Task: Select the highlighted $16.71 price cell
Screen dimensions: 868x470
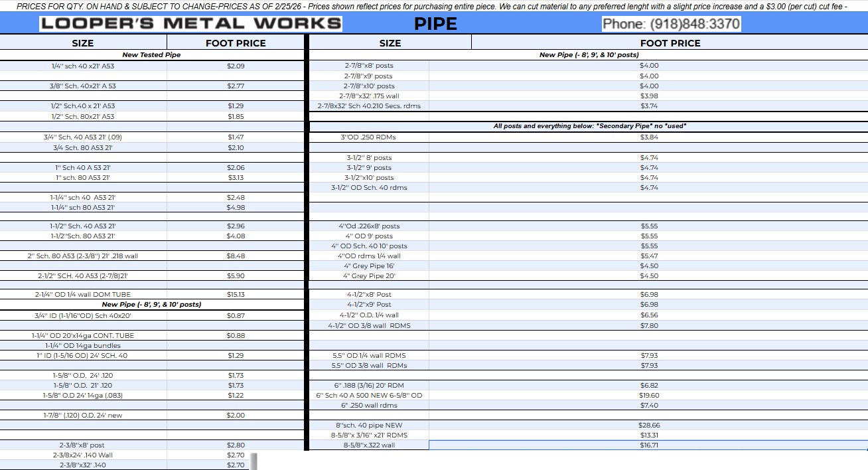Action: [x=648, y=445]
